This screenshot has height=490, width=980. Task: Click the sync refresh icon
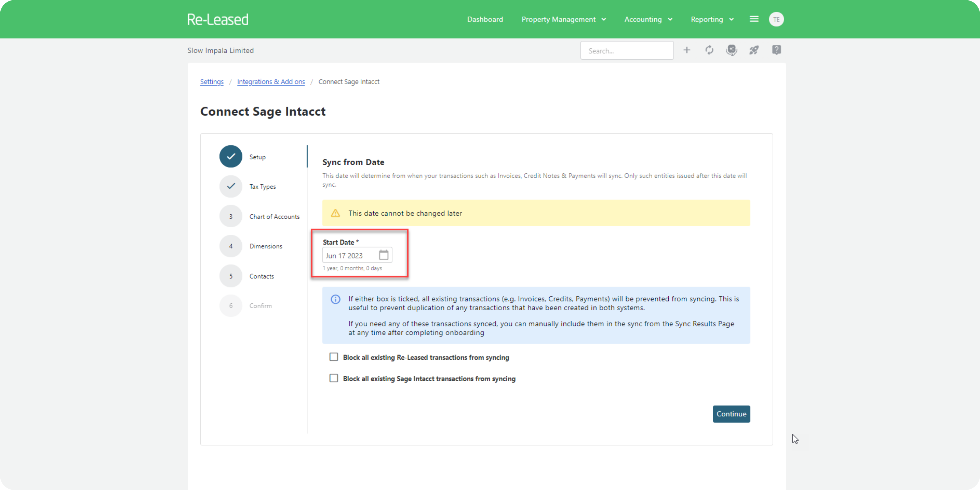(709, 50)
